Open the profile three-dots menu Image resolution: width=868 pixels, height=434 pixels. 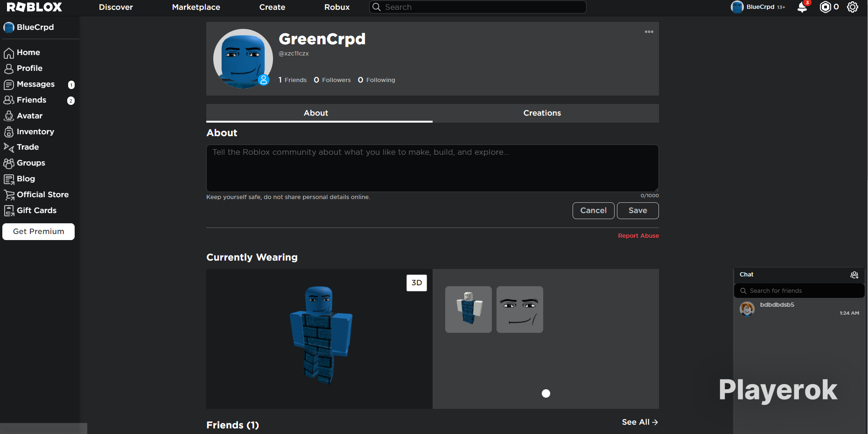[x=649, y=32]
